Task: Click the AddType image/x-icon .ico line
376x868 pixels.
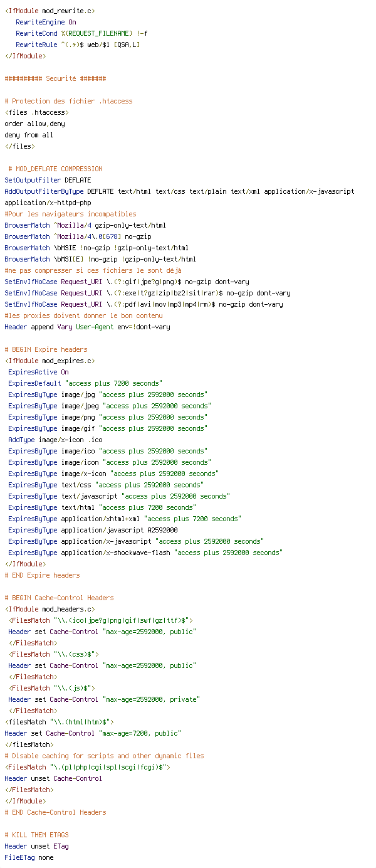Action: pos(55,440)
